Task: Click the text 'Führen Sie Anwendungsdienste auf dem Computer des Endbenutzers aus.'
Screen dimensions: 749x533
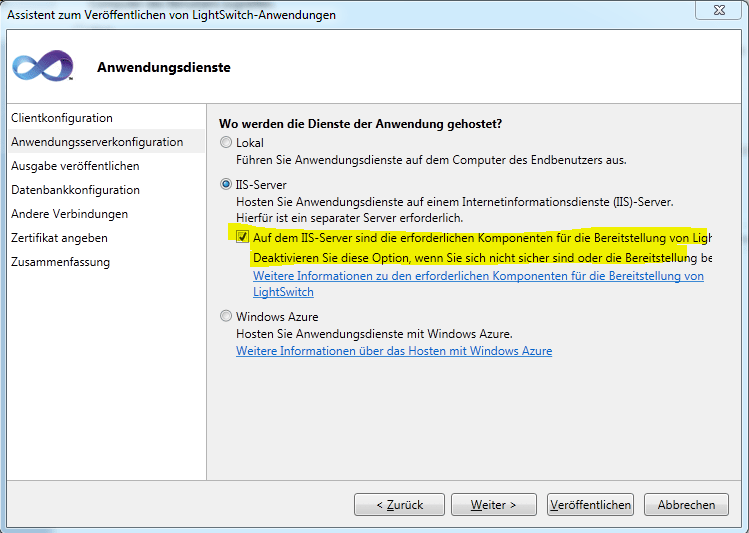Action: pyautogui.click(x=431, y=160)
